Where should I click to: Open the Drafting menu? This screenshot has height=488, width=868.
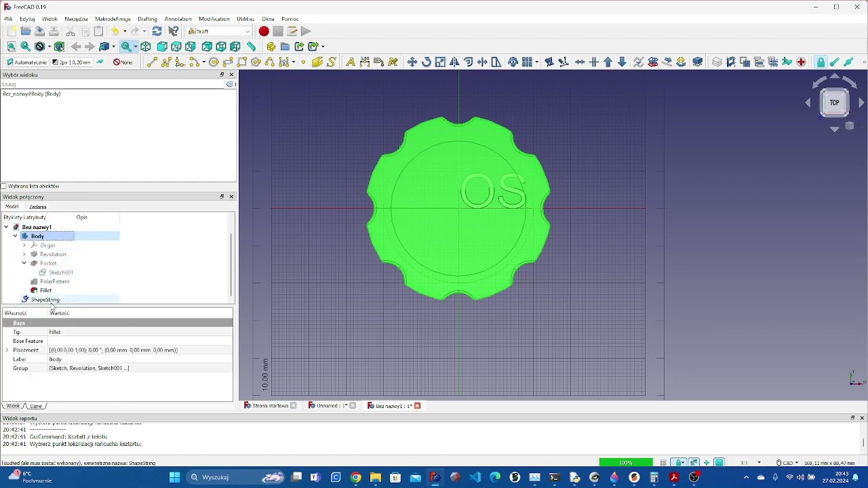(x=147, y=19)
